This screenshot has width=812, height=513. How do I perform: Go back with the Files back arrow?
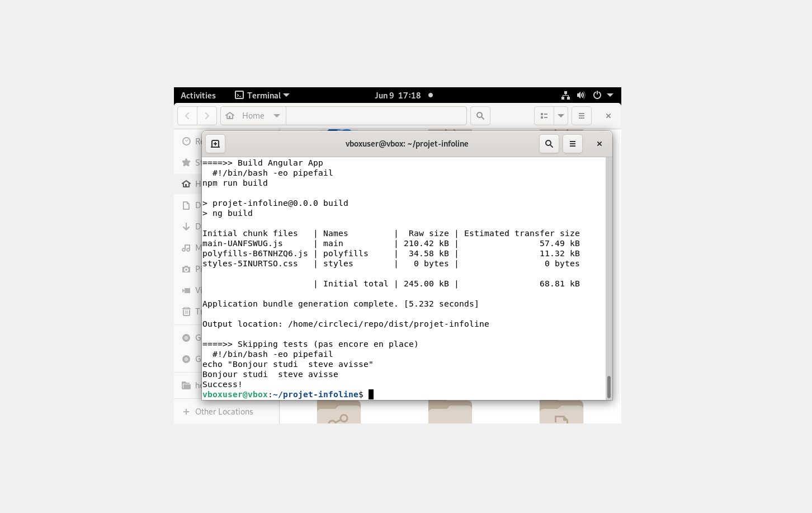[x=187, y=116]
